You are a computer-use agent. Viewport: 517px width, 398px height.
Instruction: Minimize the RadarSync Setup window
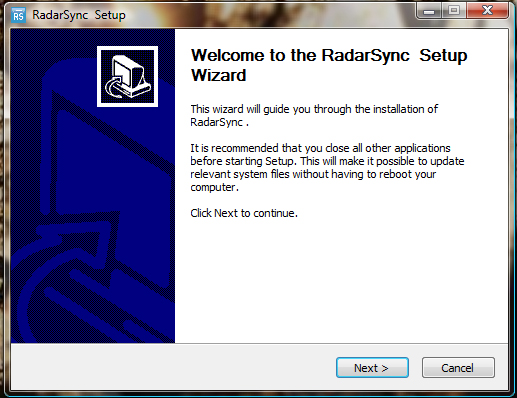pos(429,11)
